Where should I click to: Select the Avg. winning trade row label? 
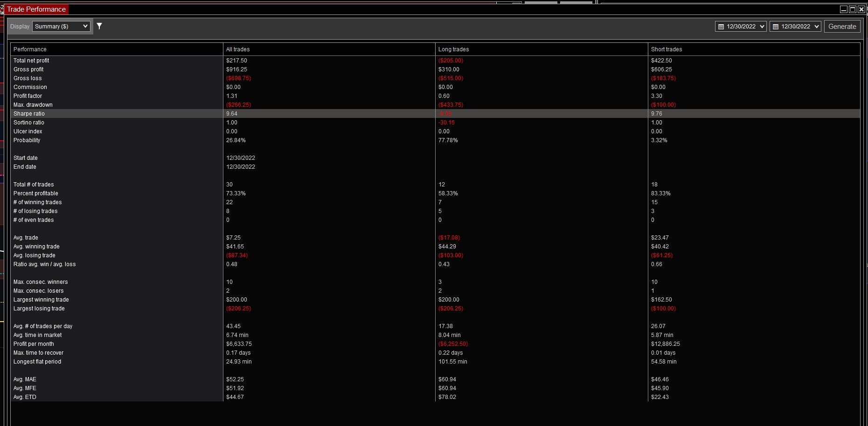click(36, 247)
